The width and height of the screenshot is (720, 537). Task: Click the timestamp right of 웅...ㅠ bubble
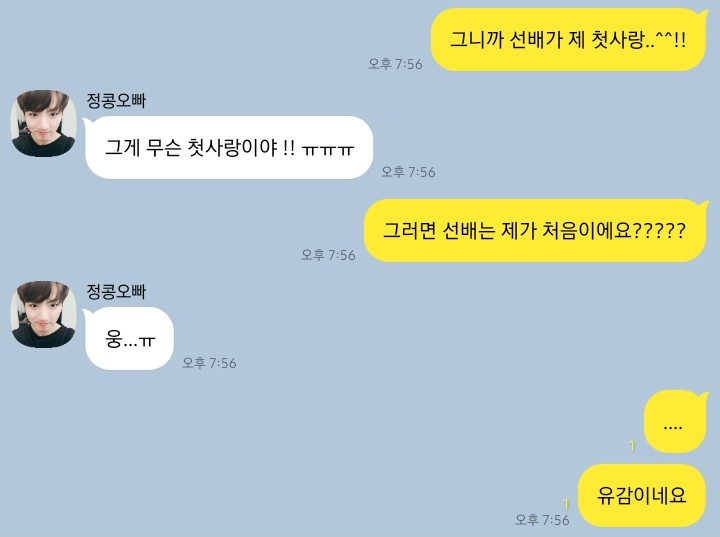point(209,363)
